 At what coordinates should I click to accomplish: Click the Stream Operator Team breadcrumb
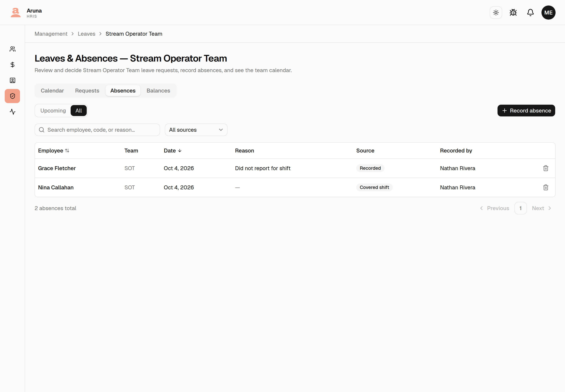click(x=134, y=34)
